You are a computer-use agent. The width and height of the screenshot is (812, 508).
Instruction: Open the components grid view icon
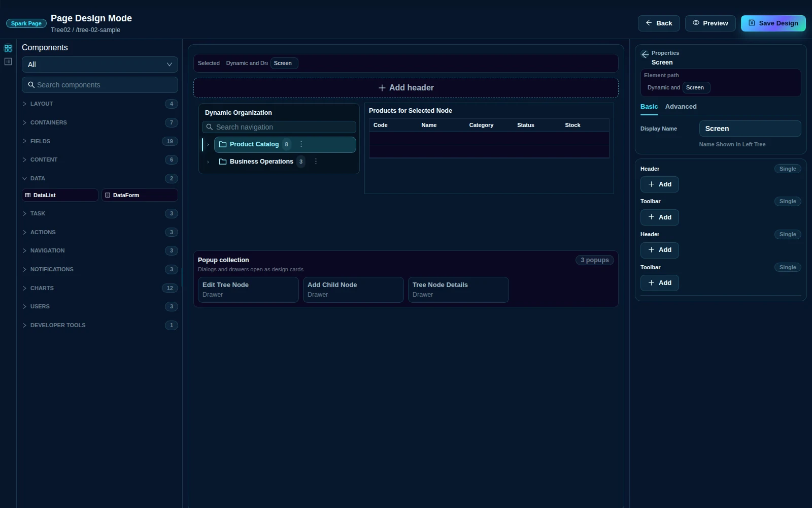tap(8, 48)
